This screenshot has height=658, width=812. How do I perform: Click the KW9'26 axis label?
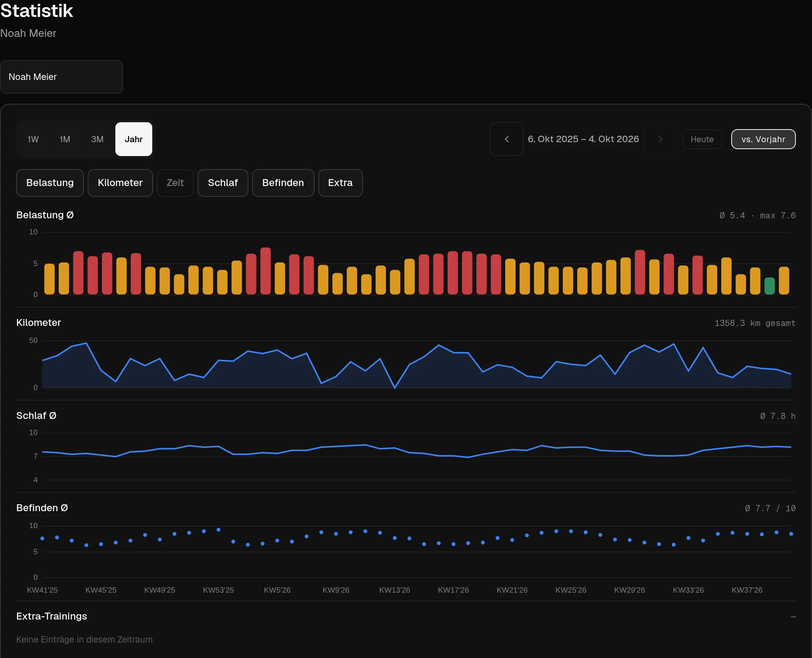pos(336,590)
